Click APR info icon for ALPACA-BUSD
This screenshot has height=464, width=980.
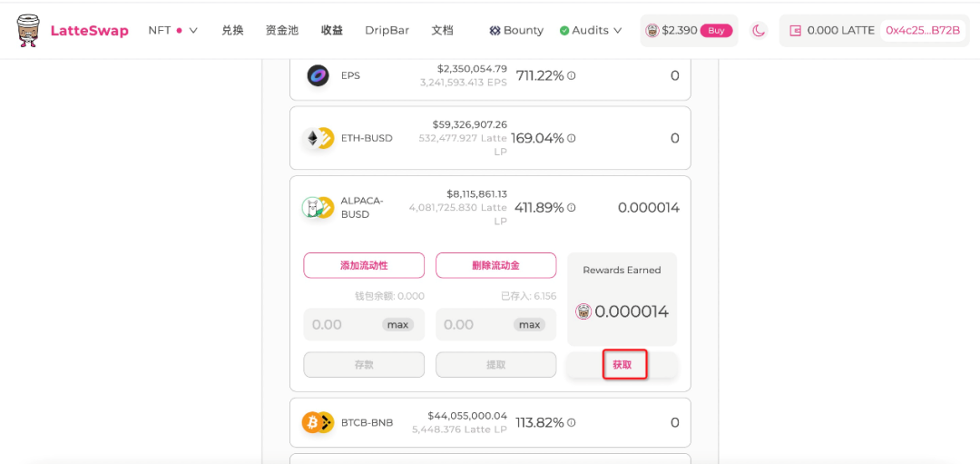point(572,207)
